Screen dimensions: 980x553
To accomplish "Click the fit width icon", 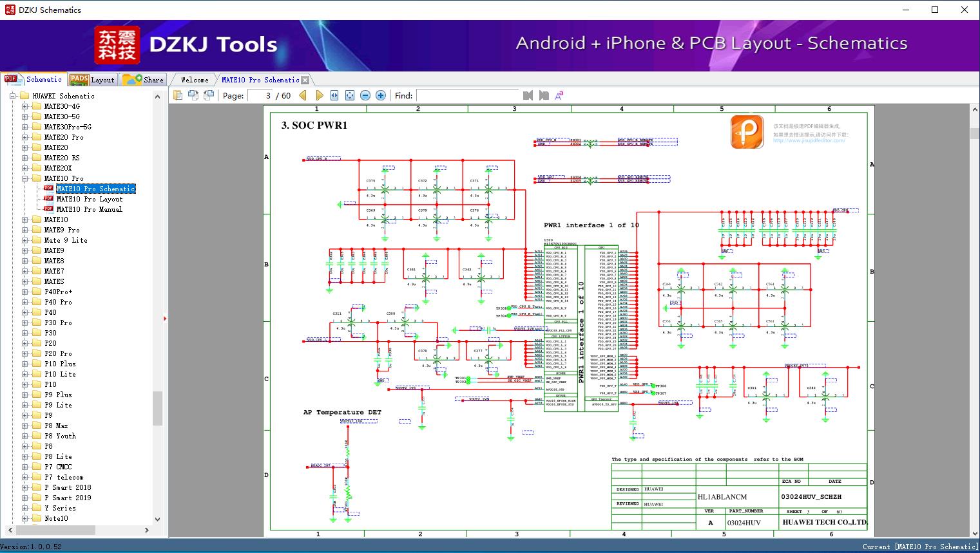I will coord(334,95).
